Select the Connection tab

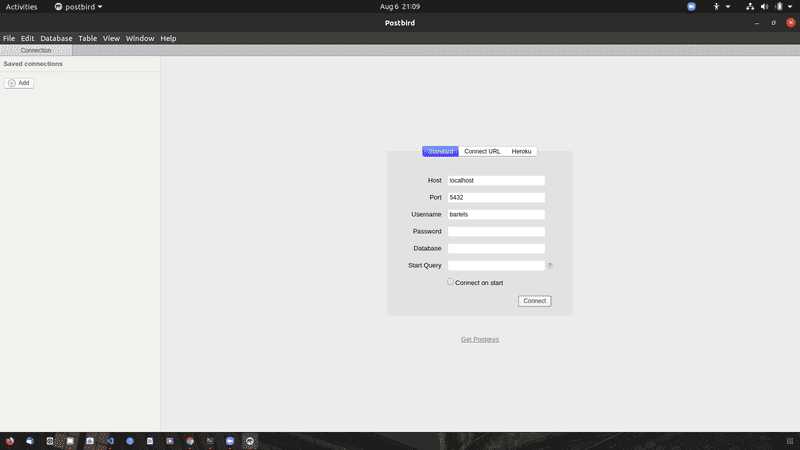pyautogui.click(x=36, y=51)
